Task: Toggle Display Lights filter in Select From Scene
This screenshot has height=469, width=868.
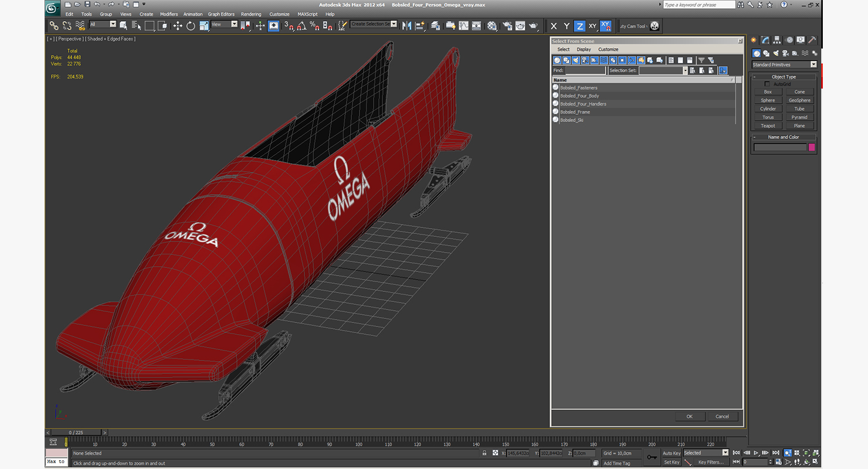Action: [x=576, y=60]
